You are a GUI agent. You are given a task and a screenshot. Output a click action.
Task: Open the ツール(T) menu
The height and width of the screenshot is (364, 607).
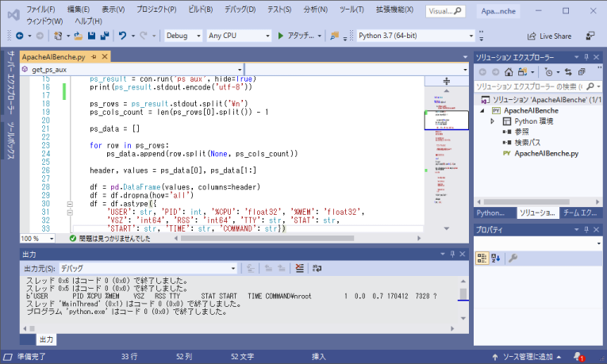tap(352, 10)
